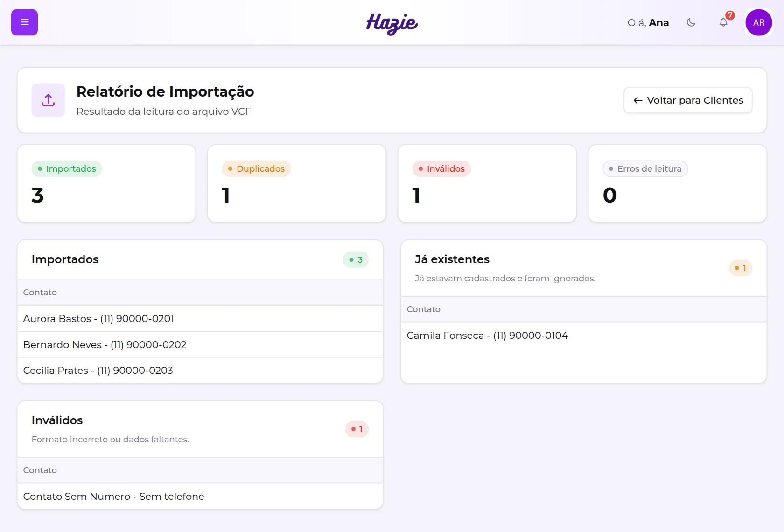Click the orange 1 count pill in Já existentes

[x=740, y=268]
